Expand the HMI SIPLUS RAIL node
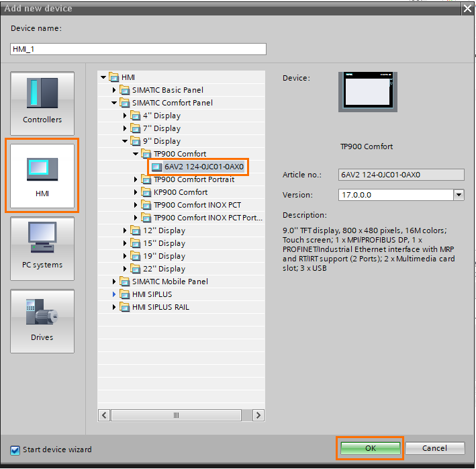This screenshot has height=469, width=476. (114, 307)
